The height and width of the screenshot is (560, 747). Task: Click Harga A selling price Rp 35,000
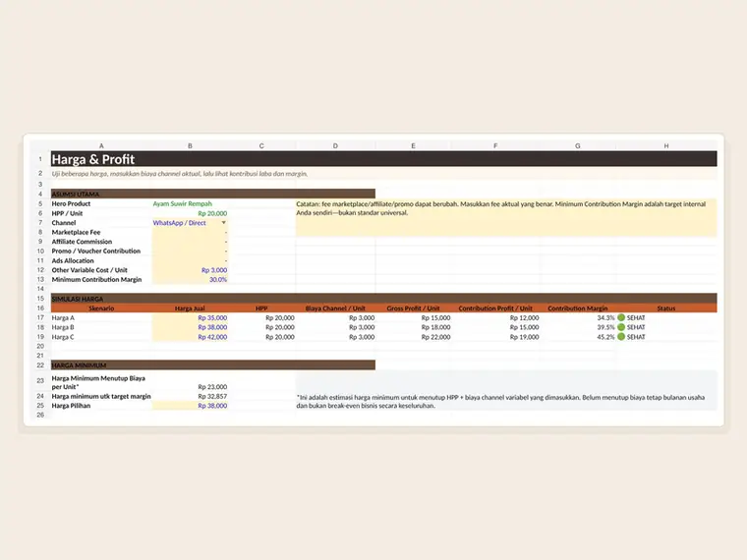[x=212, y=317]
